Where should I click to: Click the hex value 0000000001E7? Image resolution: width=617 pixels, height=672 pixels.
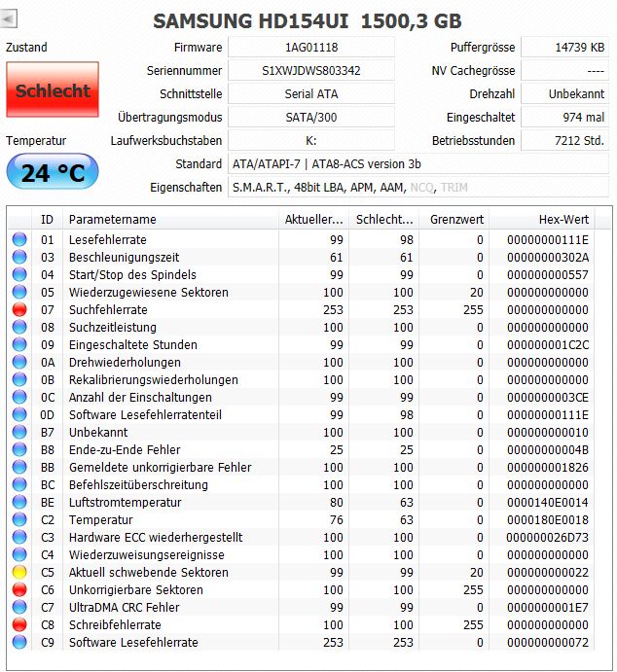(548, 607)
